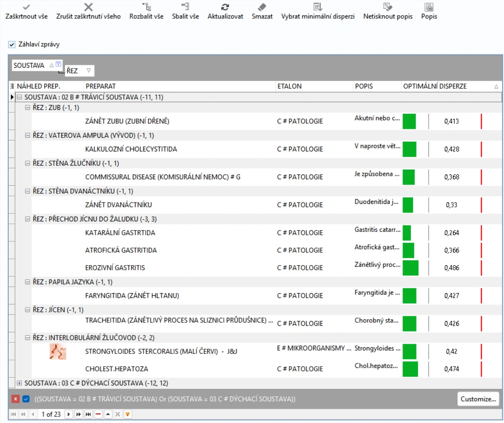Go to the next record in the navigator
This screenshot has width=504, height=423.
click(69, 414)
